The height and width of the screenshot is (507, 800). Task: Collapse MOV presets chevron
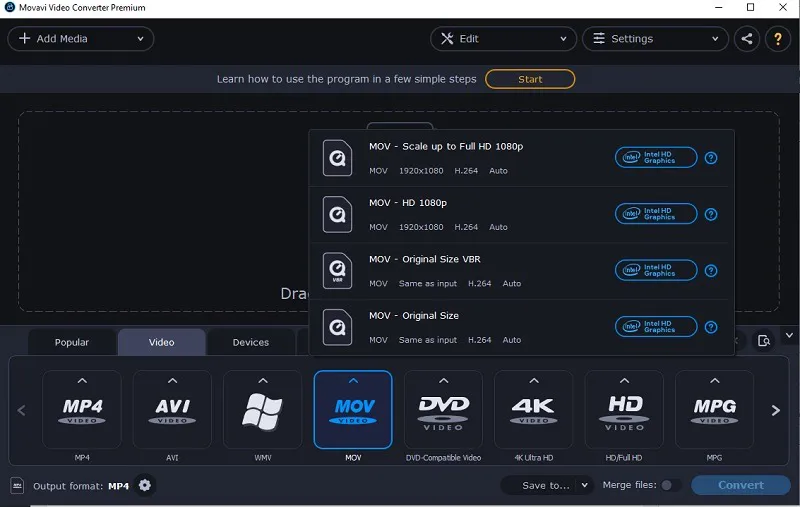(x=353, y=381)
